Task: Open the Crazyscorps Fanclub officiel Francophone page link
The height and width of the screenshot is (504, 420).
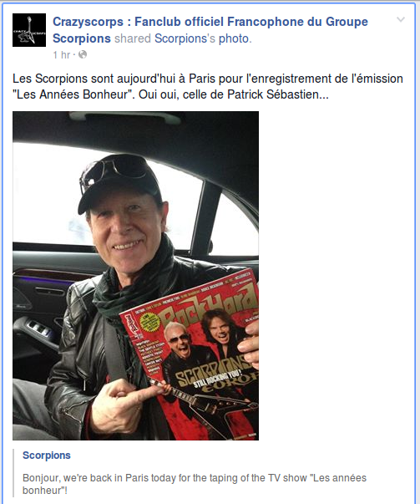Action: tap(210, 30)
